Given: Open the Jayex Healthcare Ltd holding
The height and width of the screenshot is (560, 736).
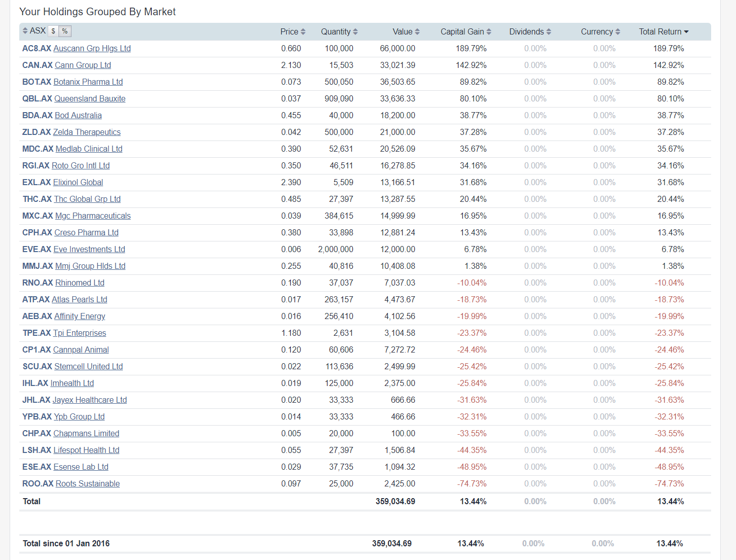Looking at the screenshot, I should pos(90,400).
